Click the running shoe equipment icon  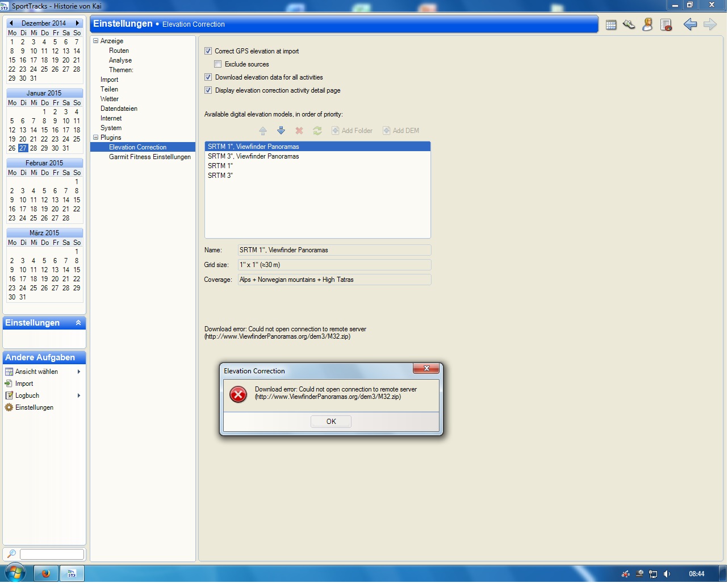pos(629,24)
